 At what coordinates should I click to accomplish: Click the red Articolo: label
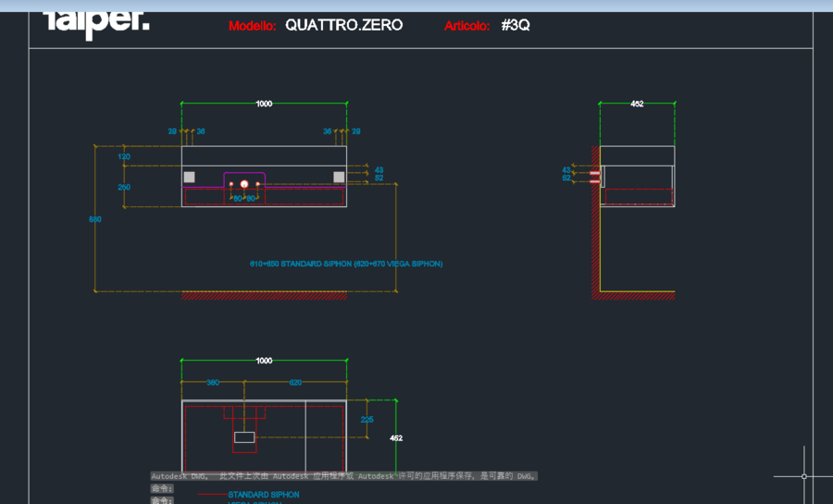pos(467,26)
